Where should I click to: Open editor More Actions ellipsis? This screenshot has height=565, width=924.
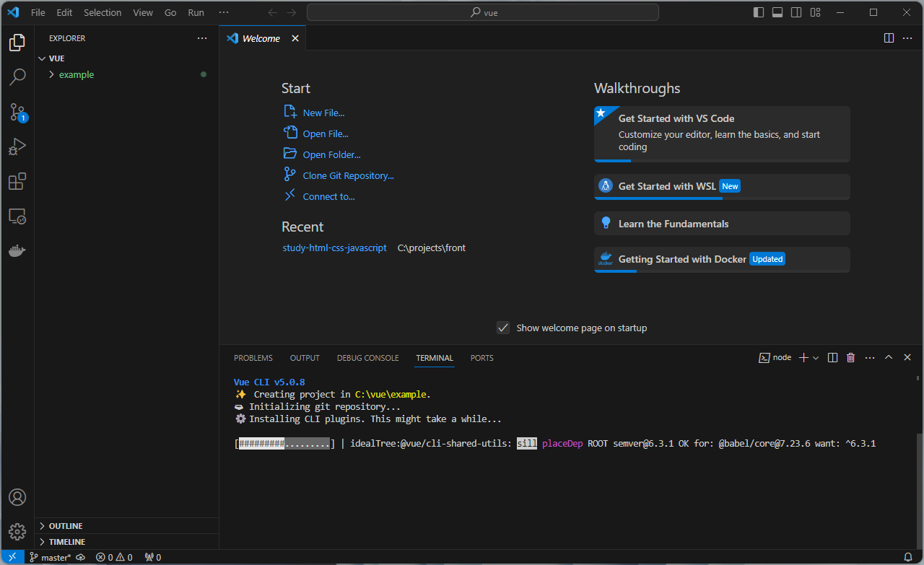coord(908,38)
